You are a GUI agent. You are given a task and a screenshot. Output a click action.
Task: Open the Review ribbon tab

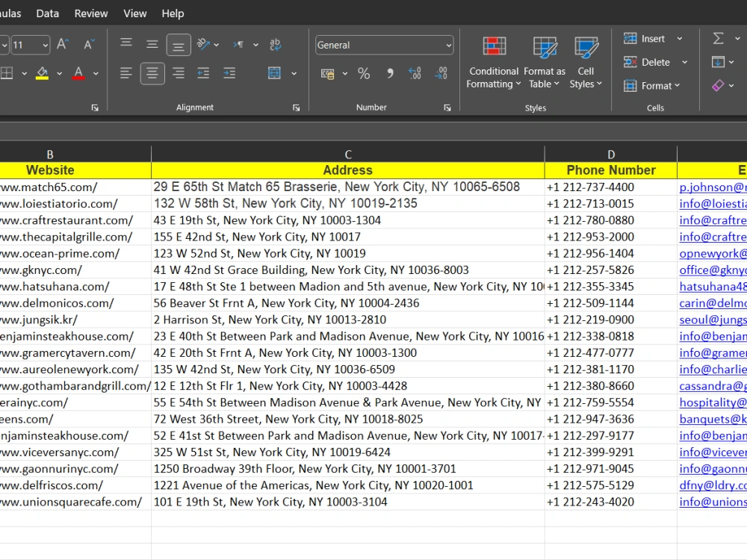pos(91,13)
